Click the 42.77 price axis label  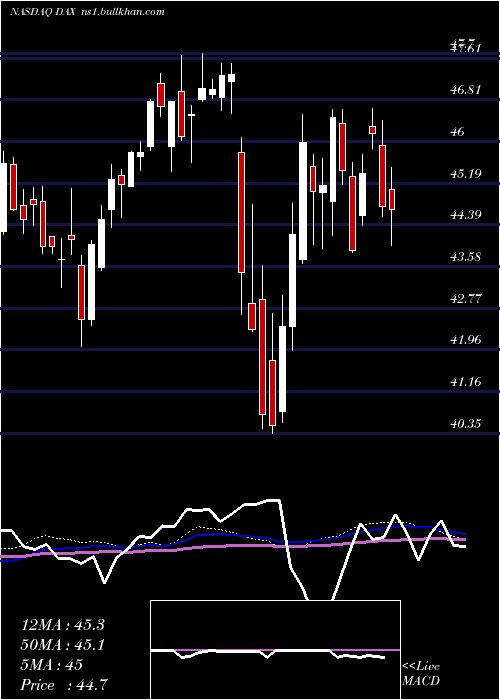(x=466, y=298)
